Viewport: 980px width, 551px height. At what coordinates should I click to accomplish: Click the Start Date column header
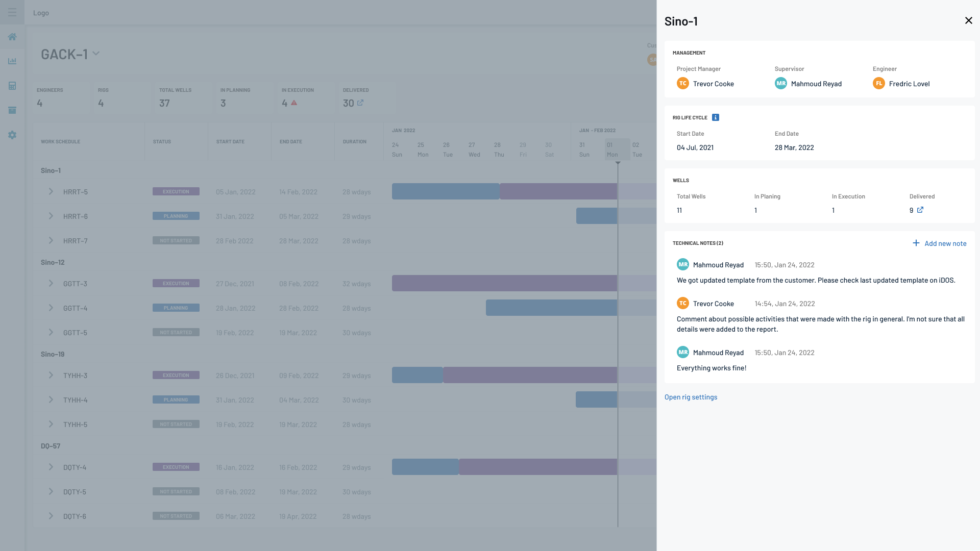(230, 141)
